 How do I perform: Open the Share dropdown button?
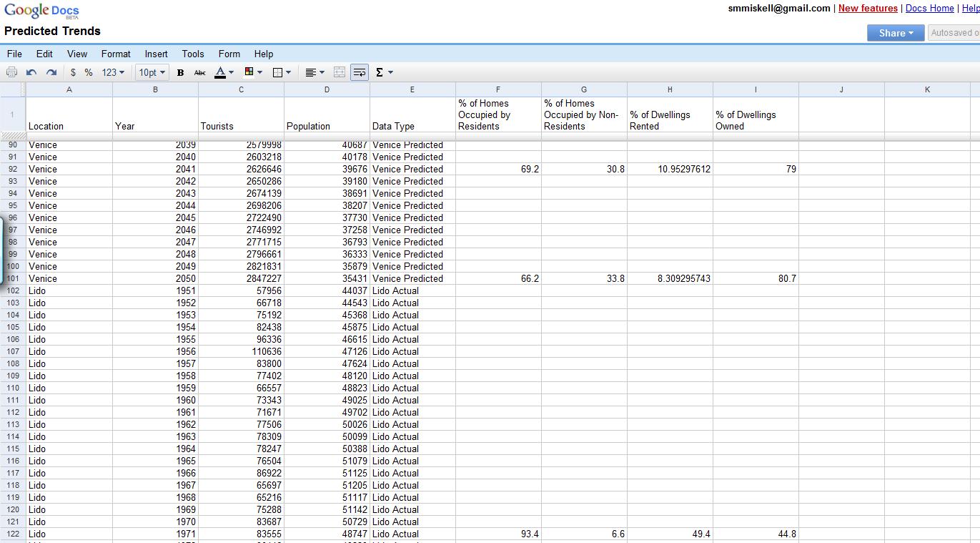[896, 33]
